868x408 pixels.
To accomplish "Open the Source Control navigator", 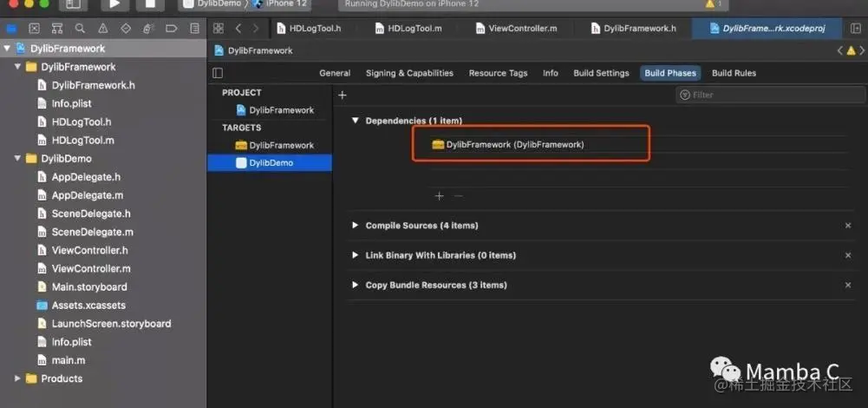I will [x=35, y=29].
